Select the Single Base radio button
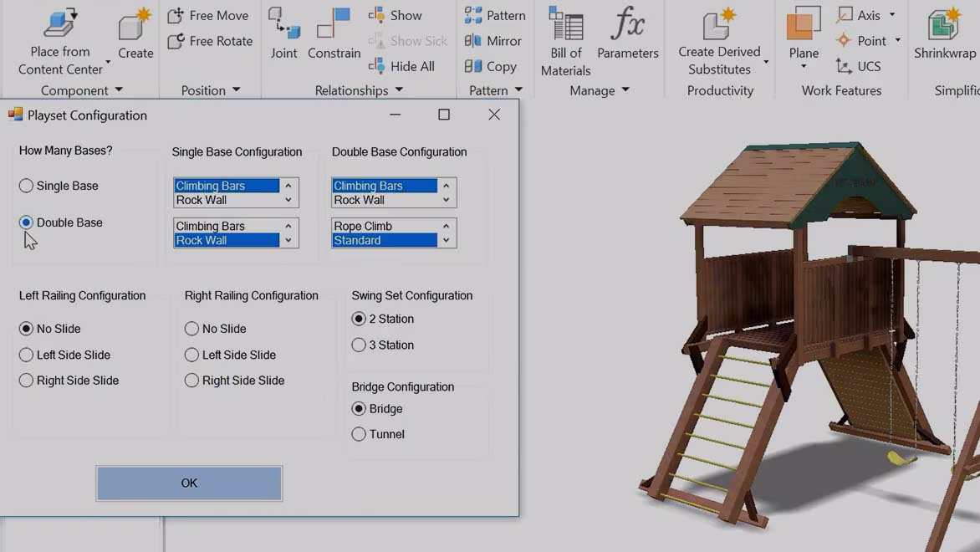This screenshot has height=552, width=980. (27, 186)
